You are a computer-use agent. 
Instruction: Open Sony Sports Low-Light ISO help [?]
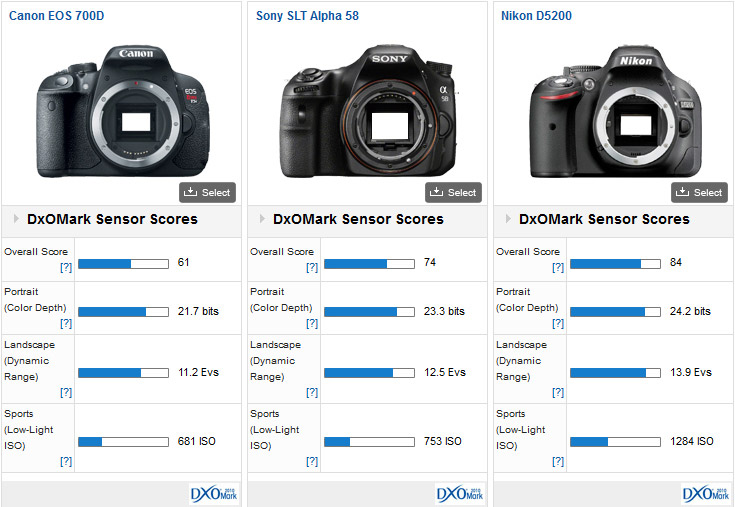[312, 462]
